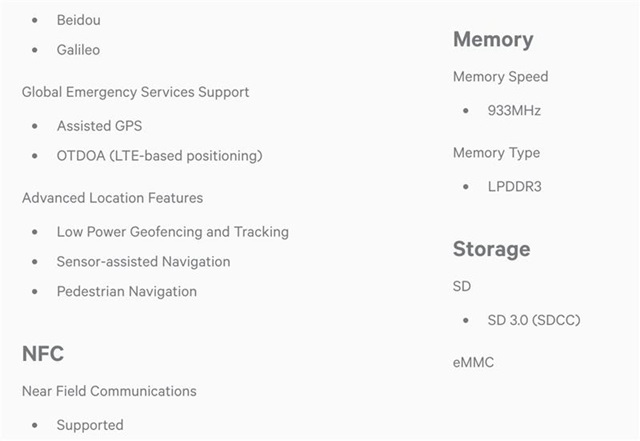Select the 933MHz memory speed value
Screen dimensions: 640x441
click(x=514, y=111)
